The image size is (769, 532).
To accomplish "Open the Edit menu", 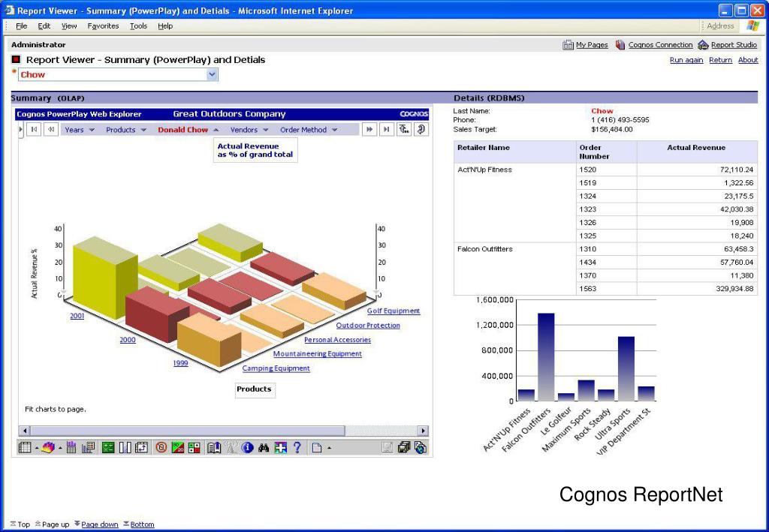I will tap(44, 26).
